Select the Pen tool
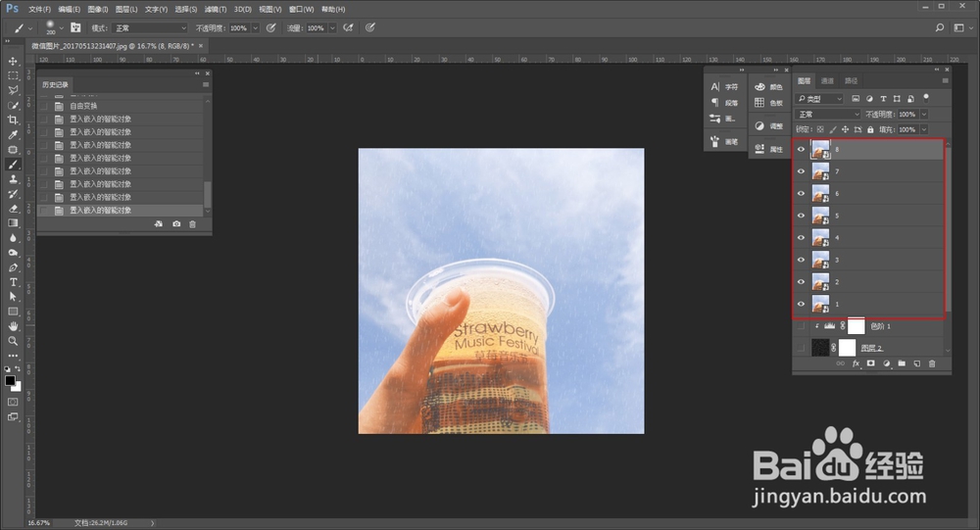 [13, 267]
